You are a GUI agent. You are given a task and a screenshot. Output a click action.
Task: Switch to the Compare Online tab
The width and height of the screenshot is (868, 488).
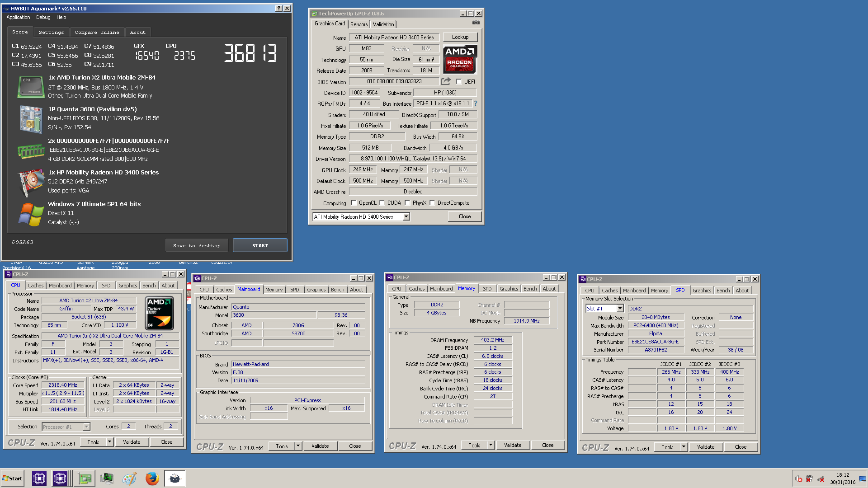pyautogui.click(x=97, y=32)
